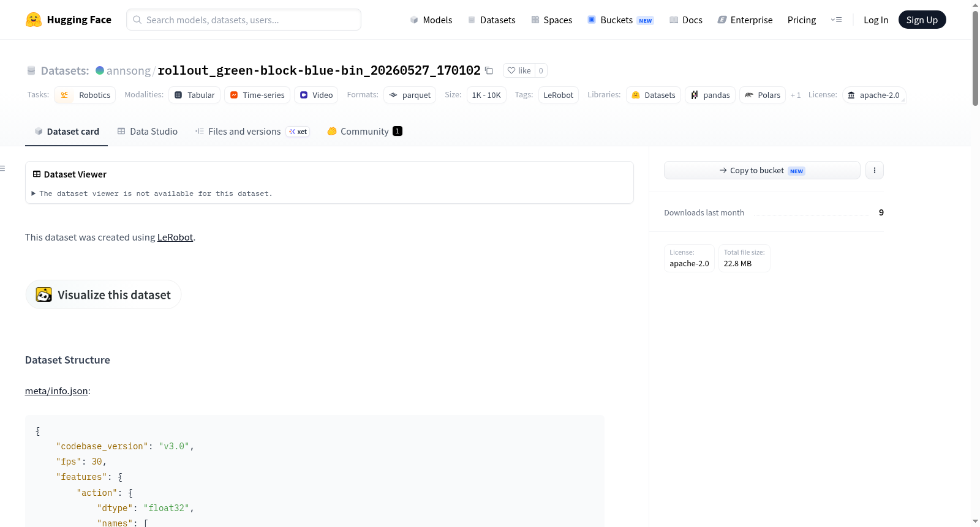Viewport: 980px width, 527px height.
Task: Open the Models page
Action: [431, 20]
